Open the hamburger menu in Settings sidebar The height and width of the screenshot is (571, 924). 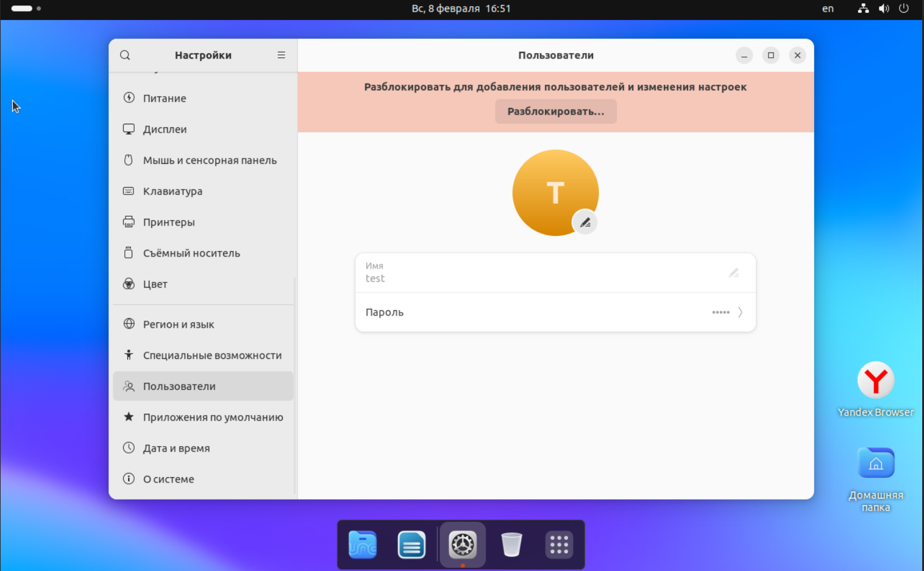tap(281, 55)
